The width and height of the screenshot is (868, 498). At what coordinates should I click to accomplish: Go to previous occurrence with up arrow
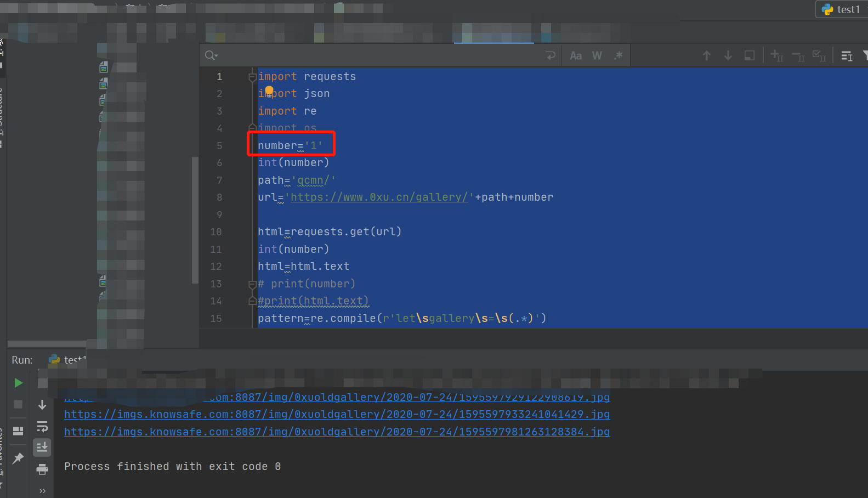707,55
